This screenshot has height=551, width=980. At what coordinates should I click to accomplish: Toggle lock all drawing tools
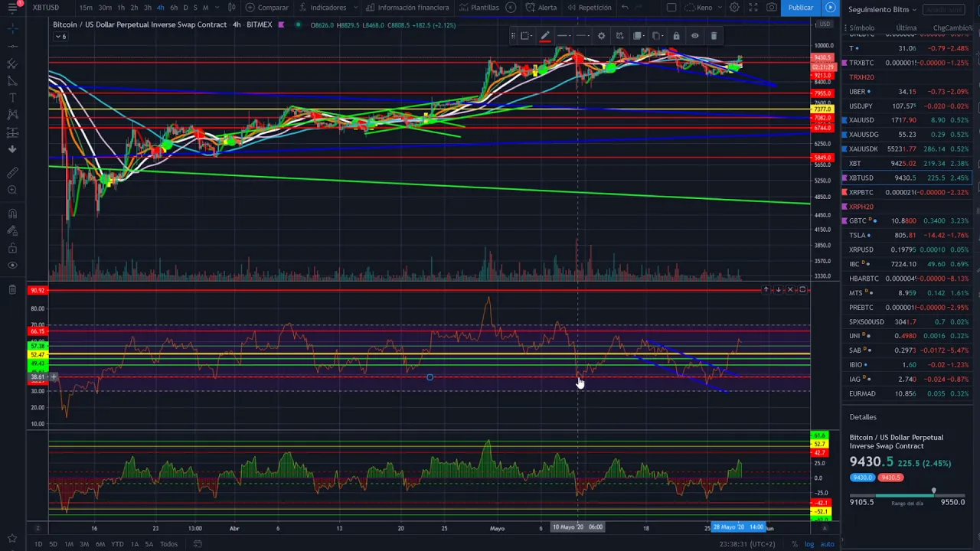tap(12, 248)
